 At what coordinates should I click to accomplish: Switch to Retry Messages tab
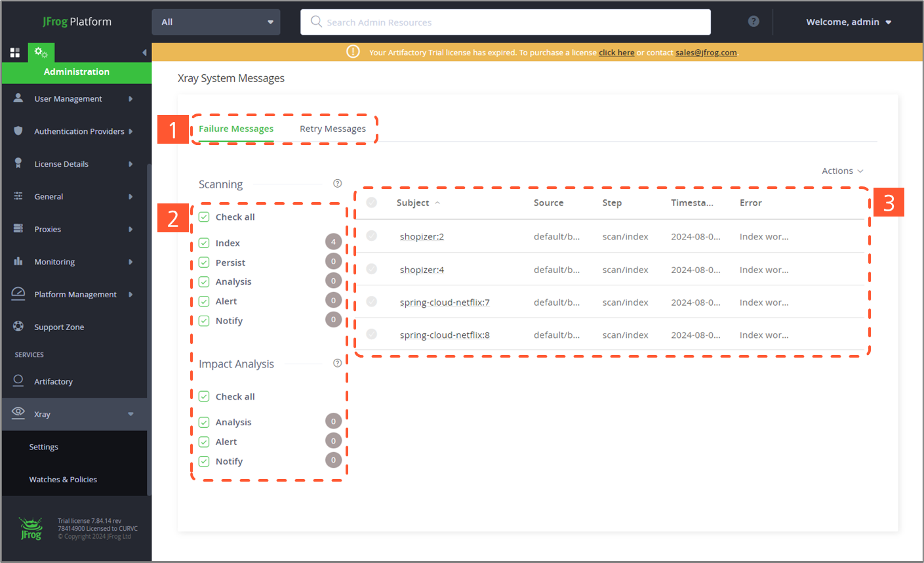(x=332, y=129)
